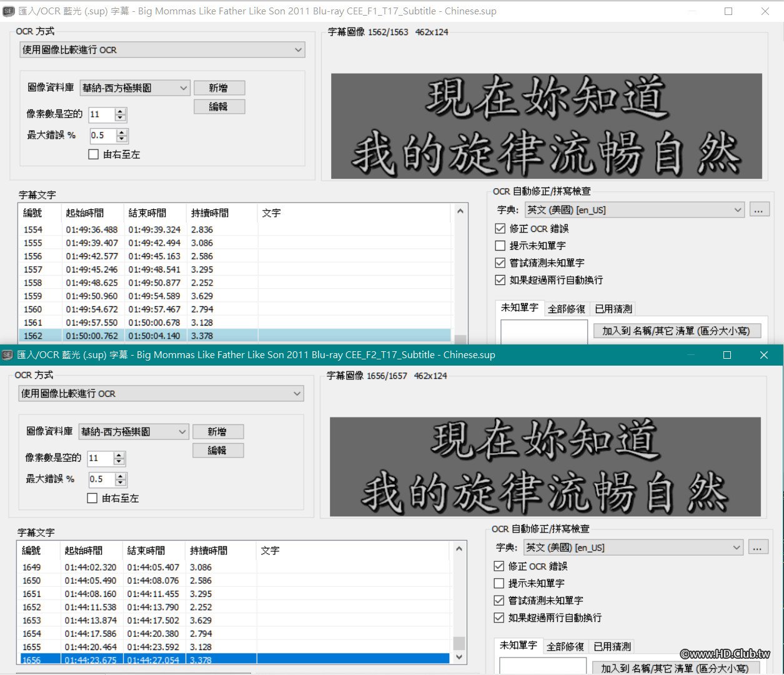Select subtitle row 1649 in lower list

click(233, 567)
